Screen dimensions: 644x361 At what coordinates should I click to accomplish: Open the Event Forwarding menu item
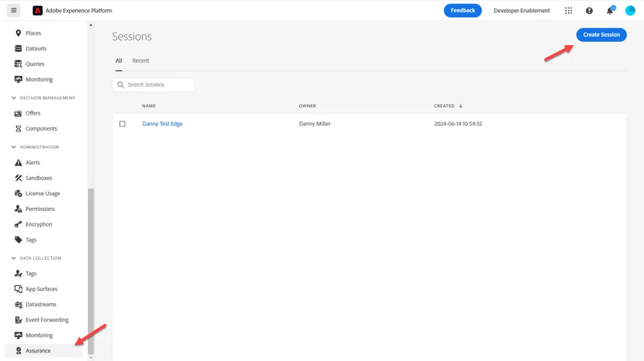click(x=47, y=320)
